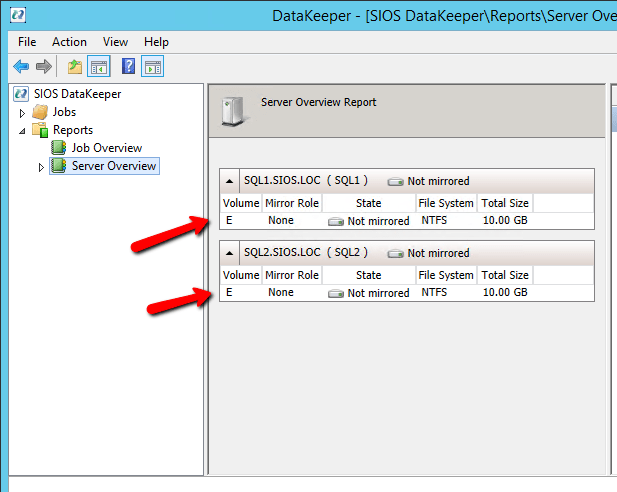Viewport: 617px width, 492px height.
Task: Click the Back arrow toolbar icon
Action: click(x=21, y=67)
